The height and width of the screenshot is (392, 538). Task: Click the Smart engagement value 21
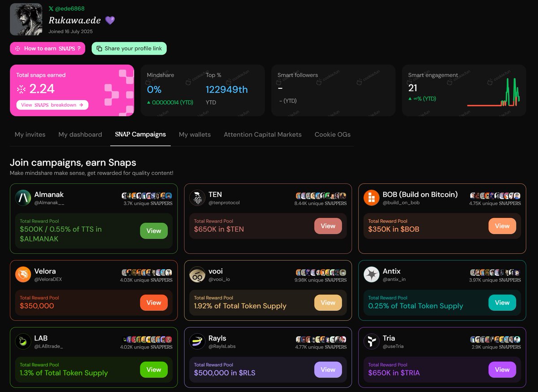coord(412,88)
